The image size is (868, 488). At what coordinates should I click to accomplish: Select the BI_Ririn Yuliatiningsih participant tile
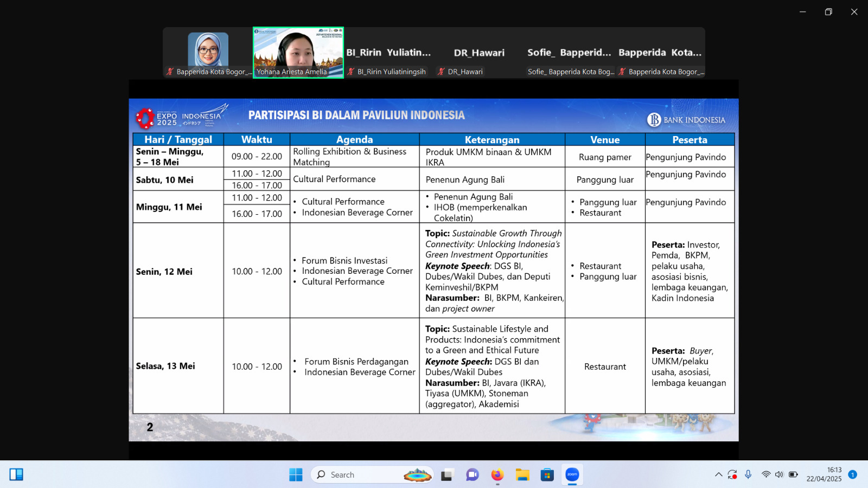(x=388, y=53)
